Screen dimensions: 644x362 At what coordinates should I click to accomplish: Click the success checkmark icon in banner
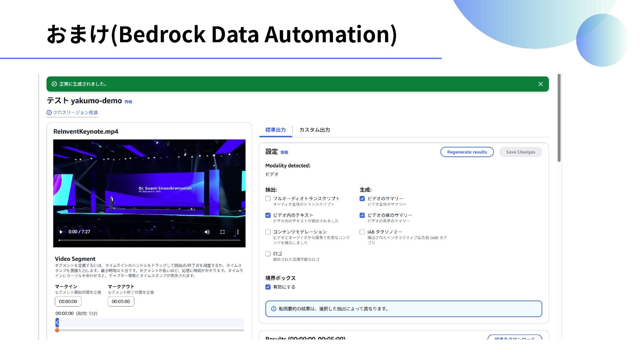[x=54, y=84]
